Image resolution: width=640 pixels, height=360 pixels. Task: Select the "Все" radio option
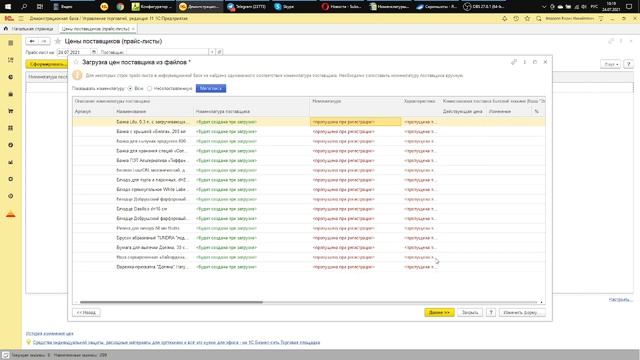click(130, 89)
